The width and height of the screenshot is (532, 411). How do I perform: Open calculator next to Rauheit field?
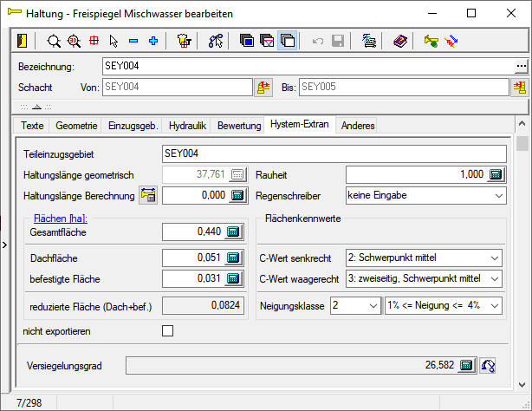tap(495, 174)
